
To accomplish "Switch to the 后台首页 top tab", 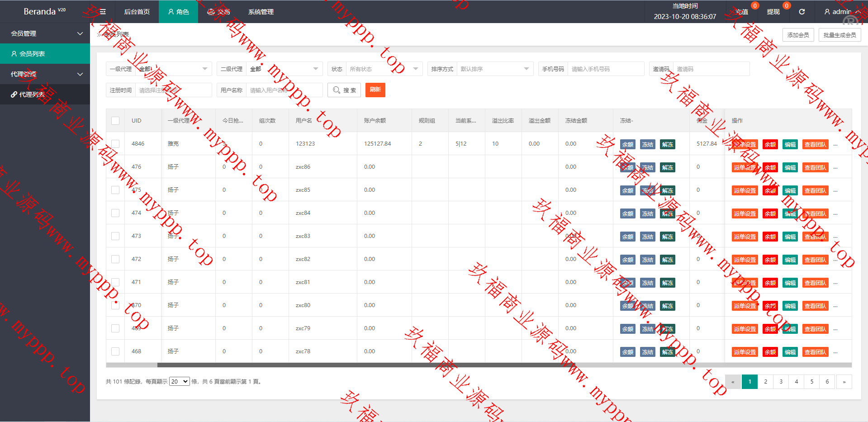I will [x=137, y=12].
